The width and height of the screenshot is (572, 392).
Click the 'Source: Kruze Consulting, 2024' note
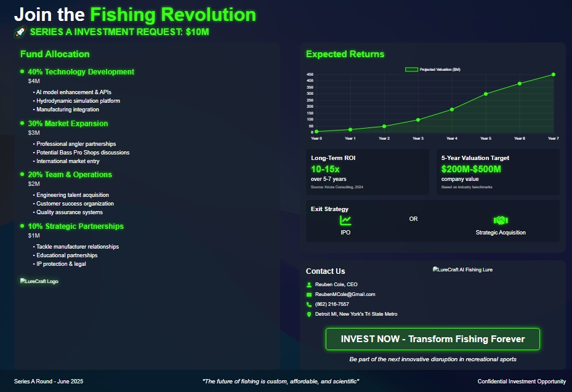point(337,187)
